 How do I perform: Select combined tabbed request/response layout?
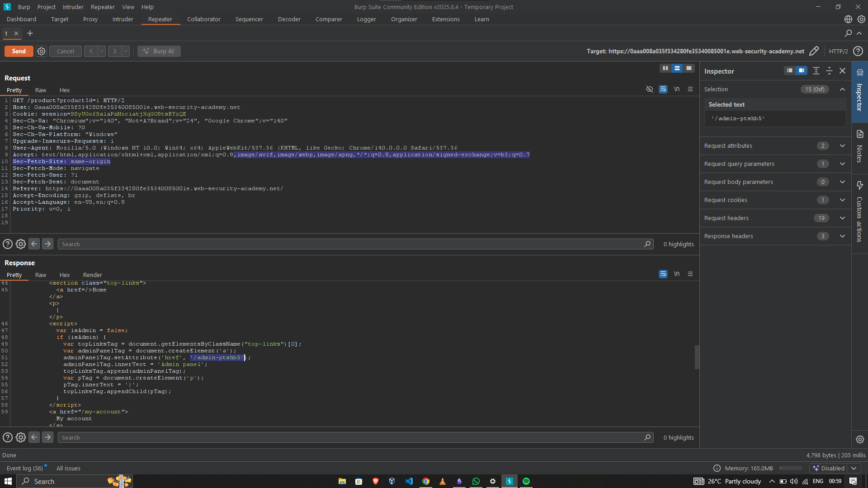point(689,68)
